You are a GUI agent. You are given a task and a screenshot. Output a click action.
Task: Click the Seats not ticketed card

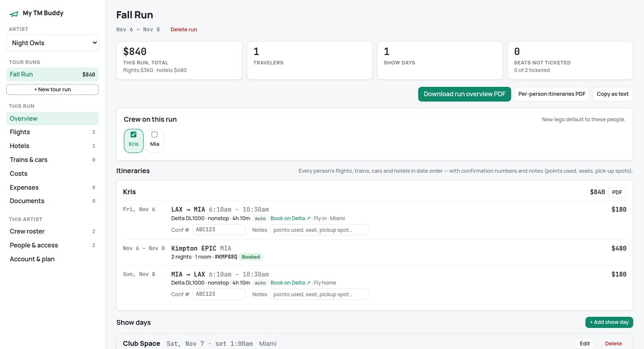click(570, 60)
